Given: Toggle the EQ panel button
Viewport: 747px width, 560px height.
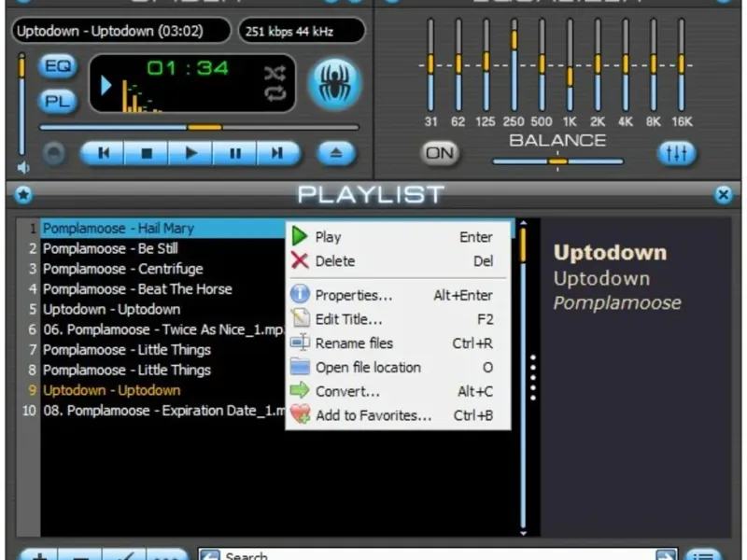Looking at the screenshot, I should (x=58, y=66).
